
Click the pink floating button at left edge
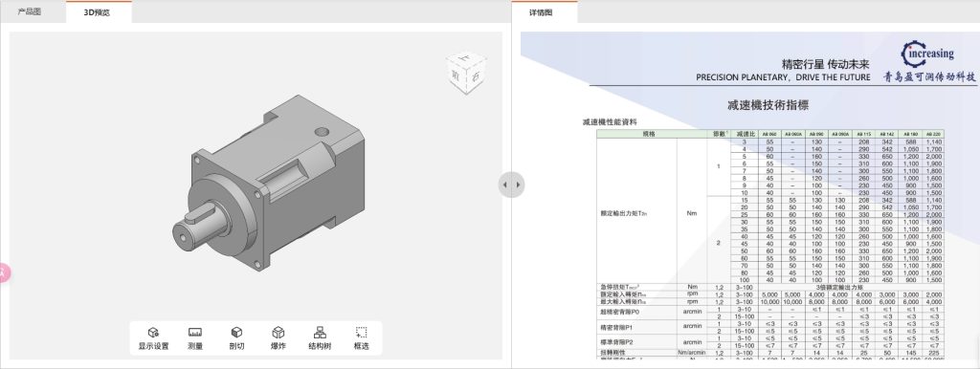pos(4,272)
